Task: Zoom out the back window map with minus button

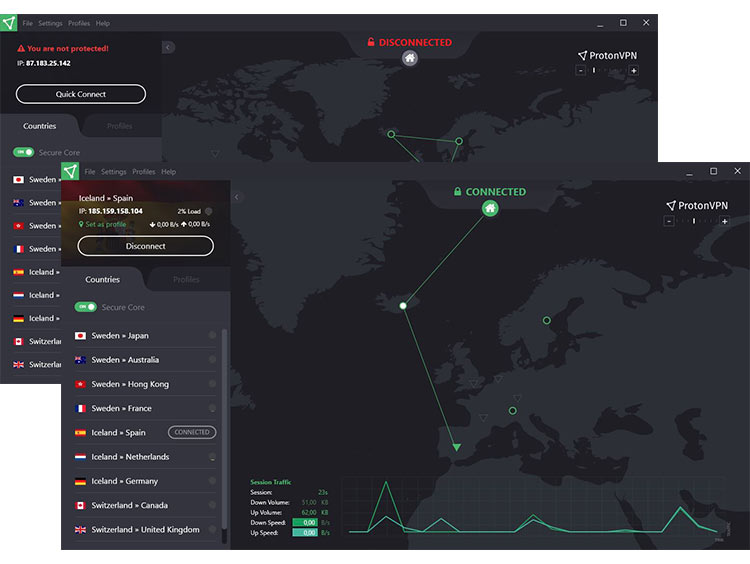Action: point(580,71)
